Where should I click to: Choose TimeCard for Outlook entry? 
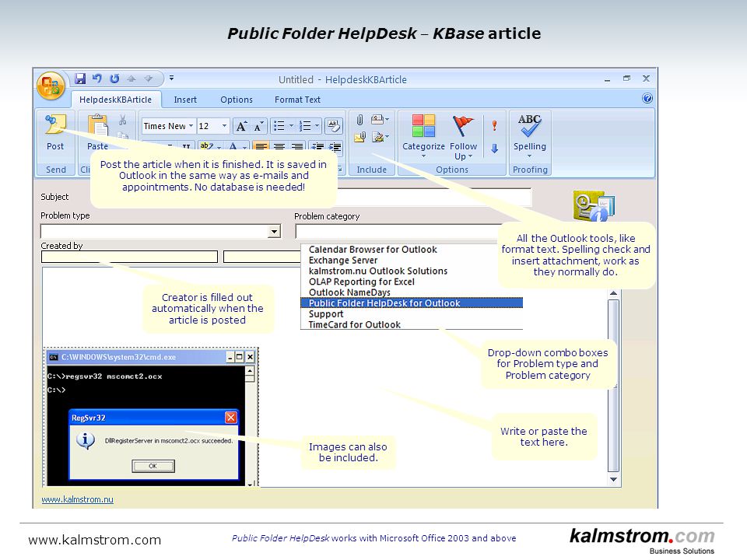point(355,325)
